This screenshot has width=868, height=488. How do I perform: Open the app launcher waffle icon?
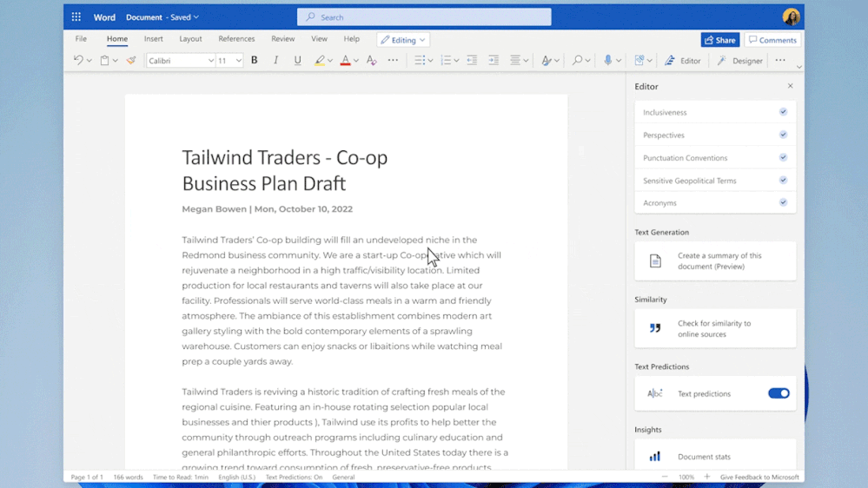point(76,17)
